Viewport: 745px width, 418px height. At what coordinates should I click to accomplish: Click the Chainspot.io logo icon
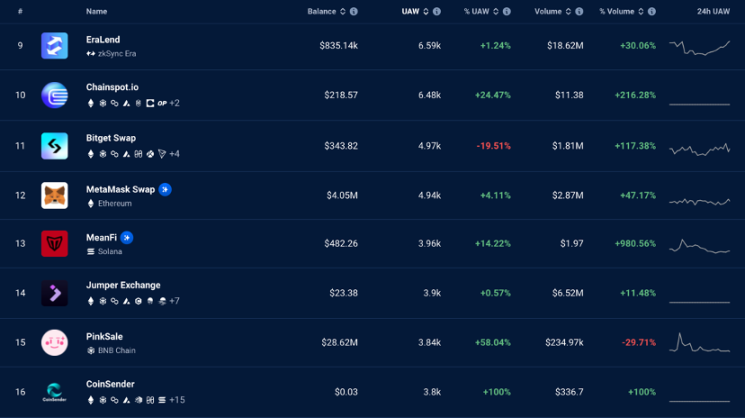54,95
